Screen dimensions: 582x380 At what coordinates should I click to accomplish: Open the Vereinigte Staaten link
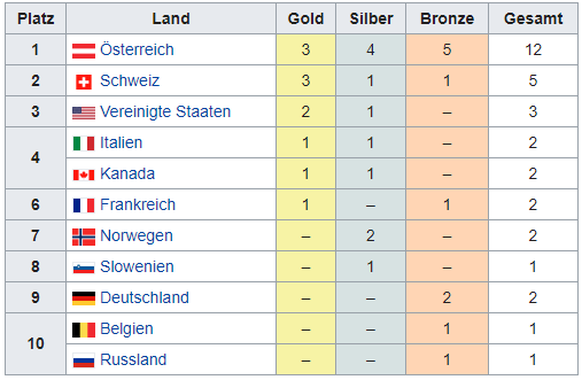[166, 112]
